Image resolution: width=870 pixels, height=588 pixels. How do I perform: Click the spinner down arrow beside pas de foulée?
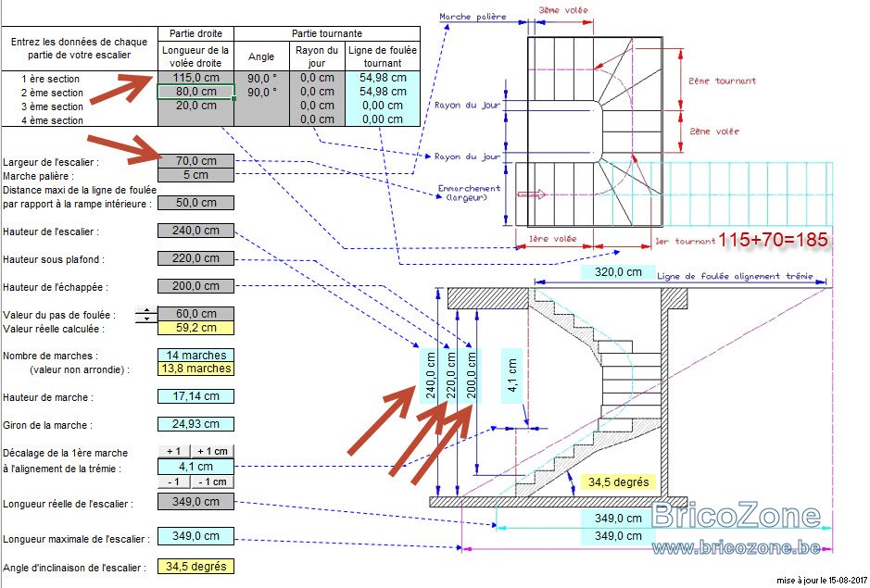point(146,319)
